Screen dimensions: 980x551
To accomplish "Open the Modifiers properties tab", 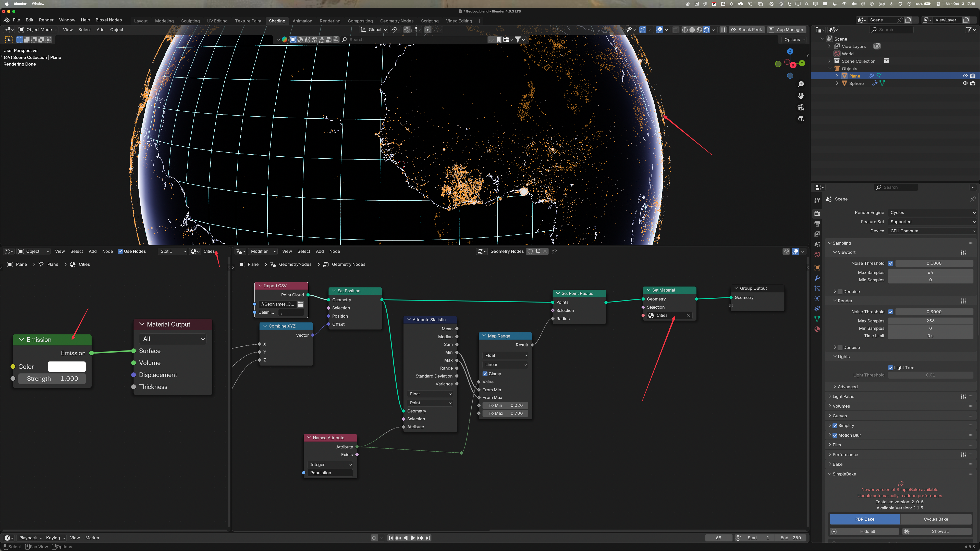I will [817, 278].
